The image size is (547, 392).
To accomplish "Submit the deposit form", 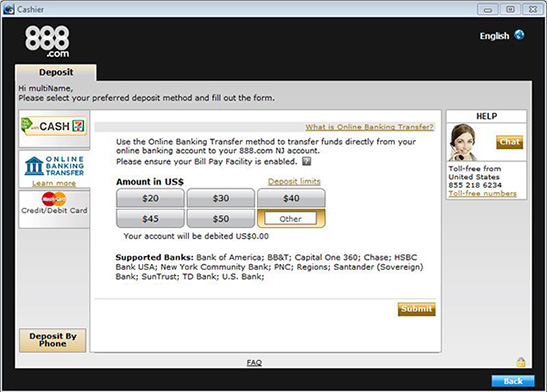I will (417, 309).
